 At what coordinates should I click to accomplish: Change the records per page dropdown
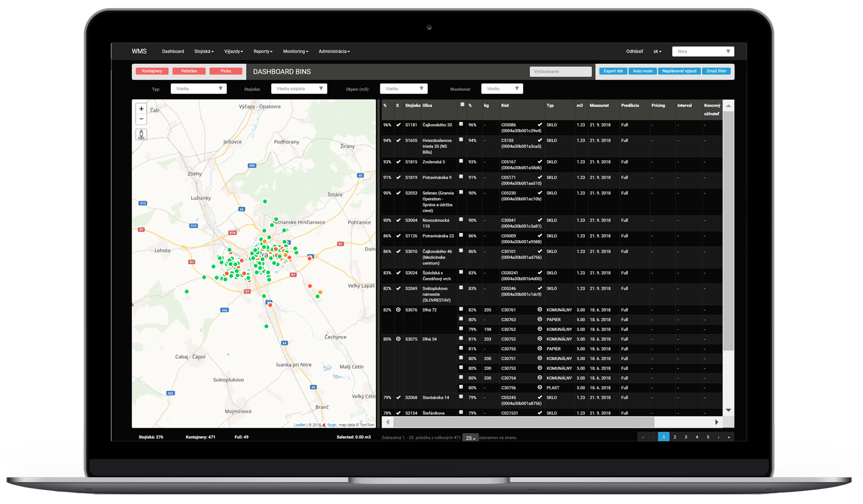[x=471, y=438]
